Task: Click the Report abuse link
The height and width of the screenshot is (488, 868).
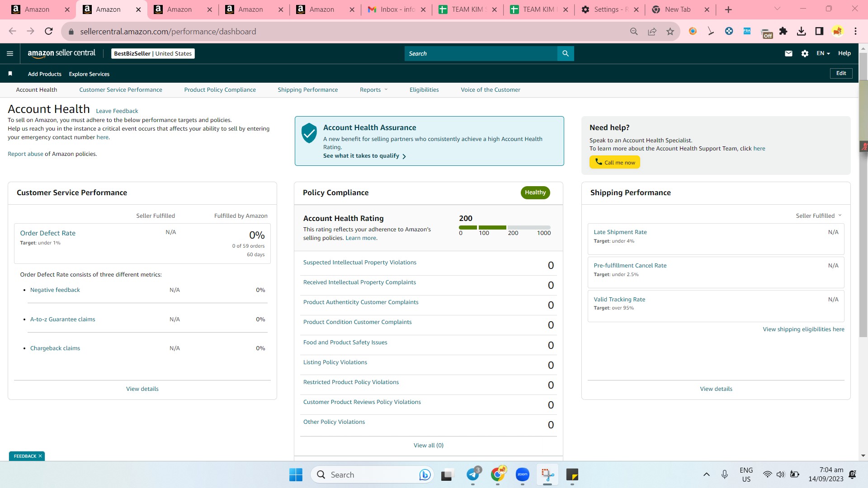Action: (25, 154)
